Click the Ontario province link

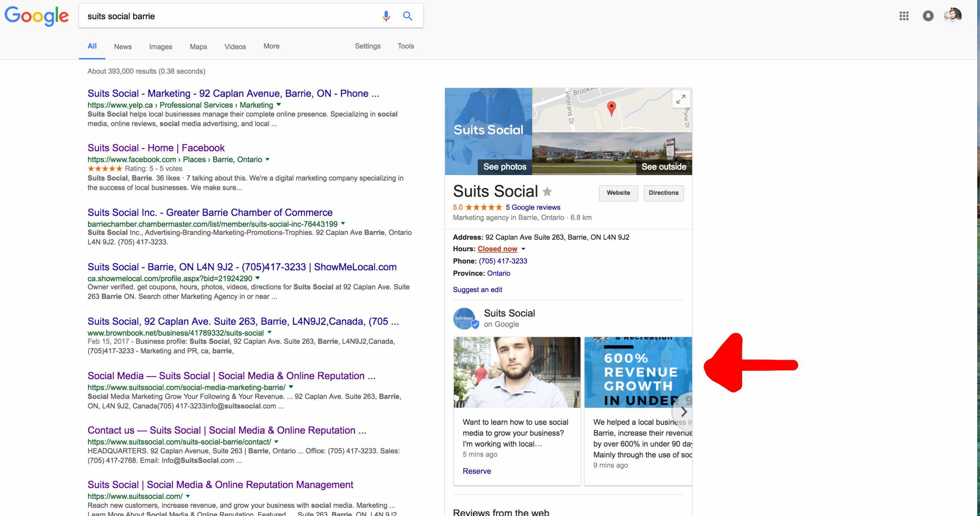(499, 273)
